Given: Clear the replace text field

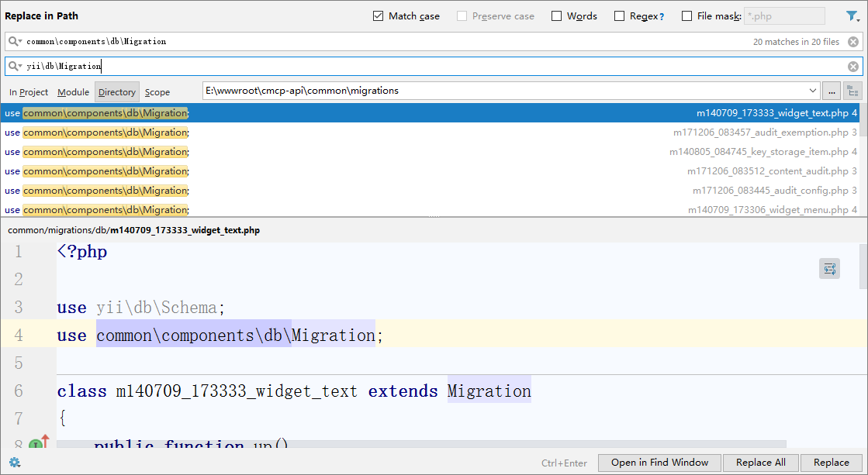Looking at the screenshot, I should click(x=853, y=67).
